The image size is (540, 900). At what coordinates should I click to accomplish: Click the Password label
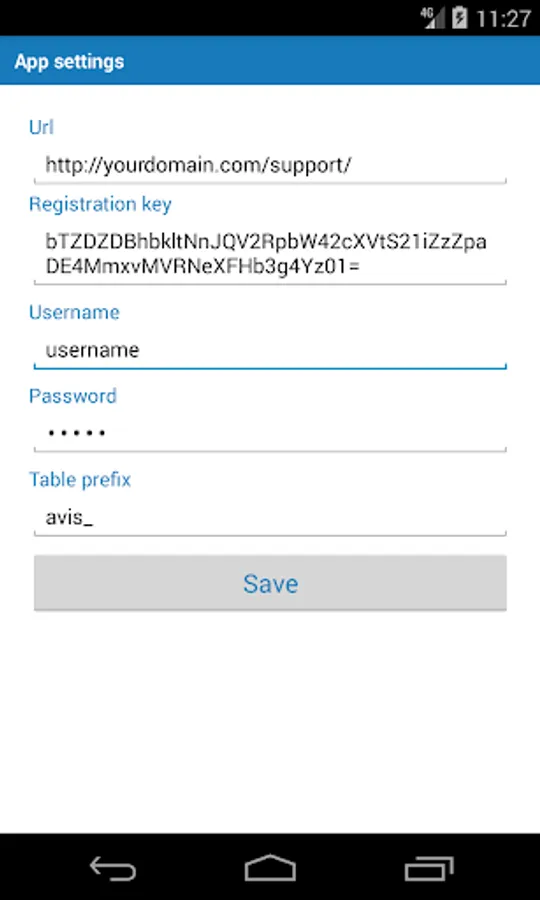pos(73,396)
